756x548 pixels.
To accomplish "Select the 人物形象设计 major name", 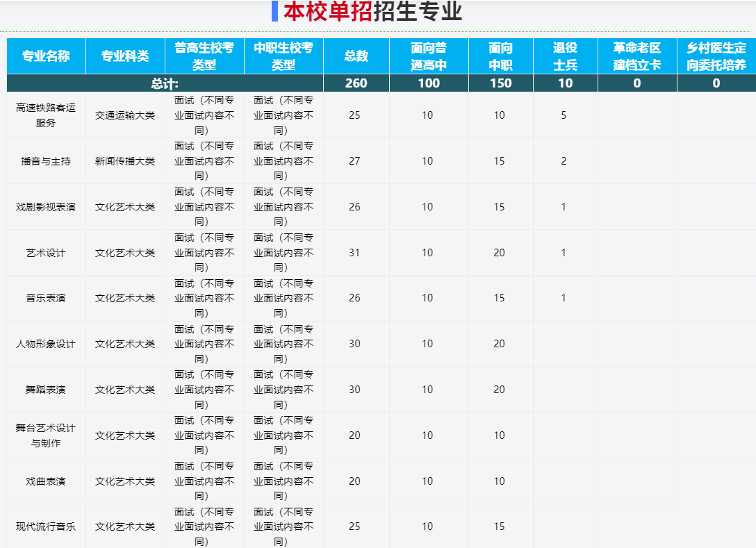I will [x=46, y=344].
